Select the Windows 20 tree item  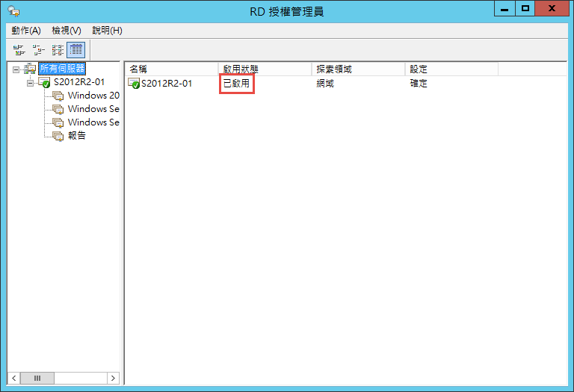[93, 96]
